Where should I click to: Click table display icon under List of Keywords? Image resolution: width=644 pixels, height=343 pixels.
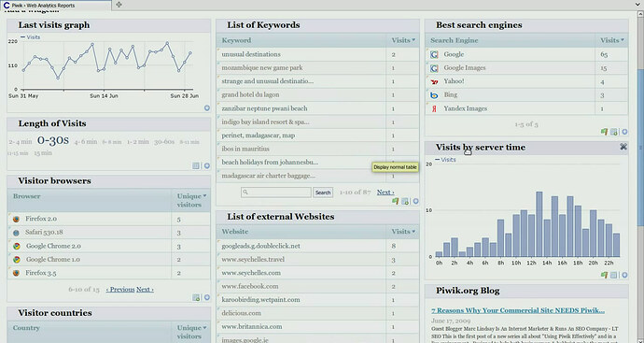405,202
